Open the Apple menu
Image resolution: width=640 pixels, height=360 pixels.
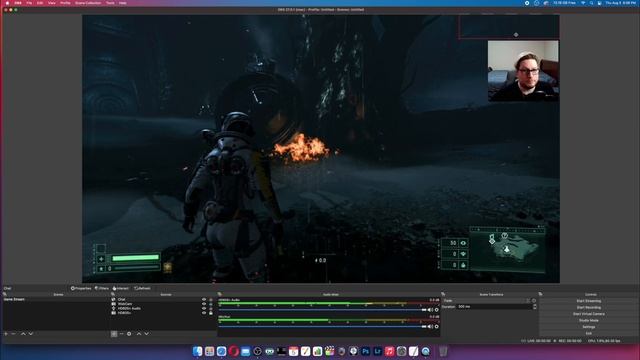point(7,3)
